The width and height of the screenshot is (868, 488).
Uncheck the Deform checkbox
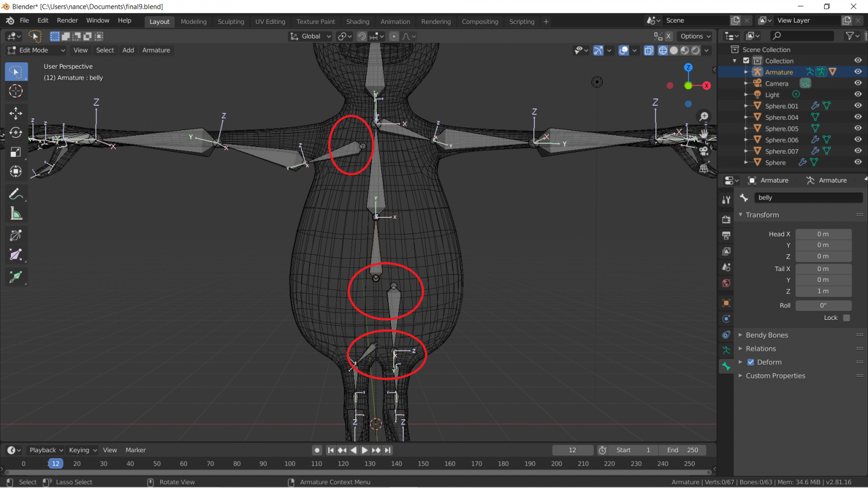(751, 362)
